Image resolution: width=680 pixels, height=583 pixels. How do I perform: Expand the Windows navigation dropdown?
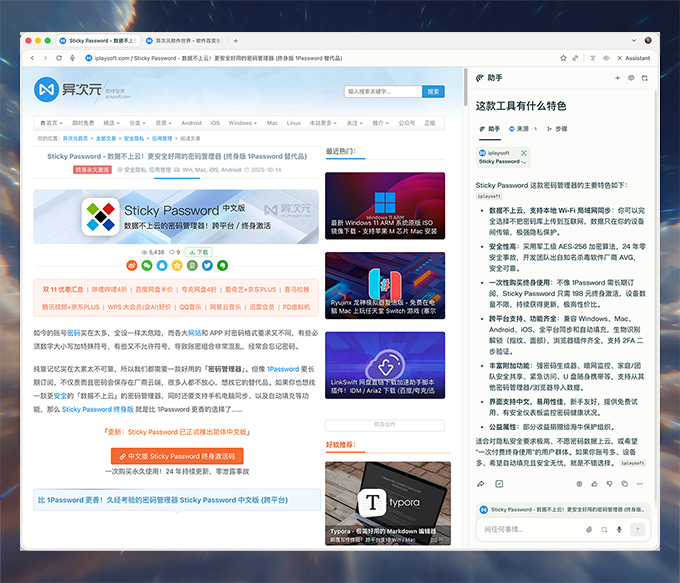(242, 123)
